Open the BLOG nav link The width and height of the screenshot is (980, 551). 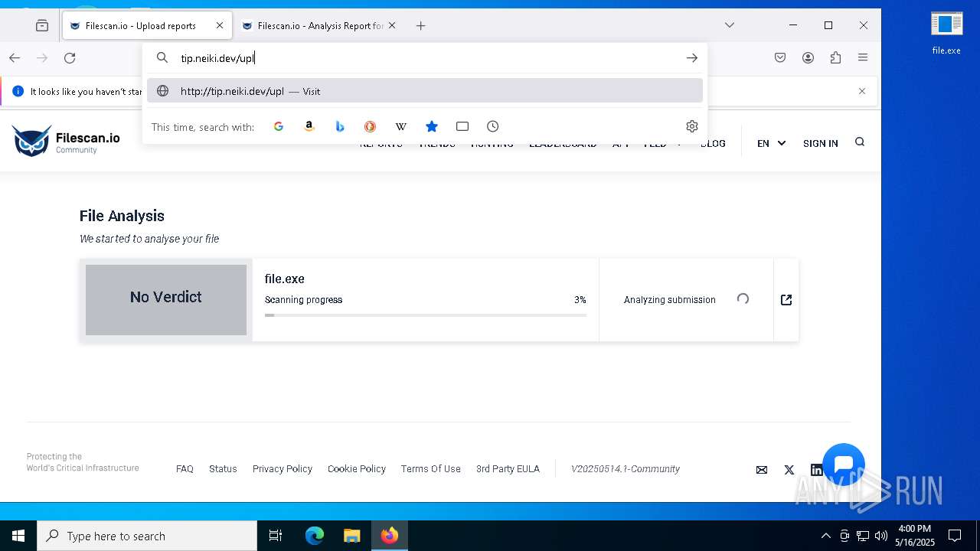[713, 144]
